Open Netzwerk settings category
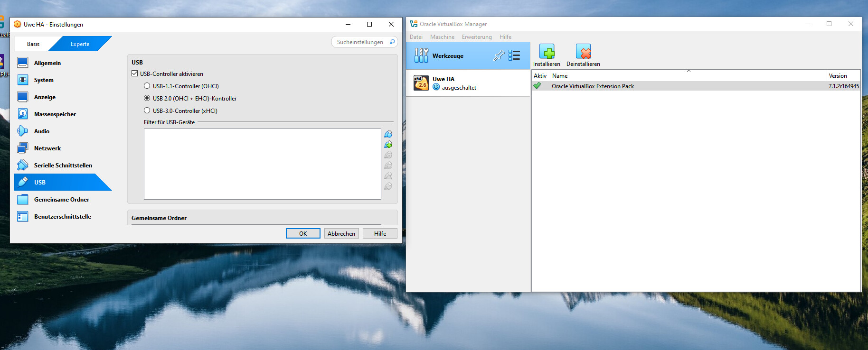Image resolution: width=868 pixels, height=350 pixels. coord(47,148)
